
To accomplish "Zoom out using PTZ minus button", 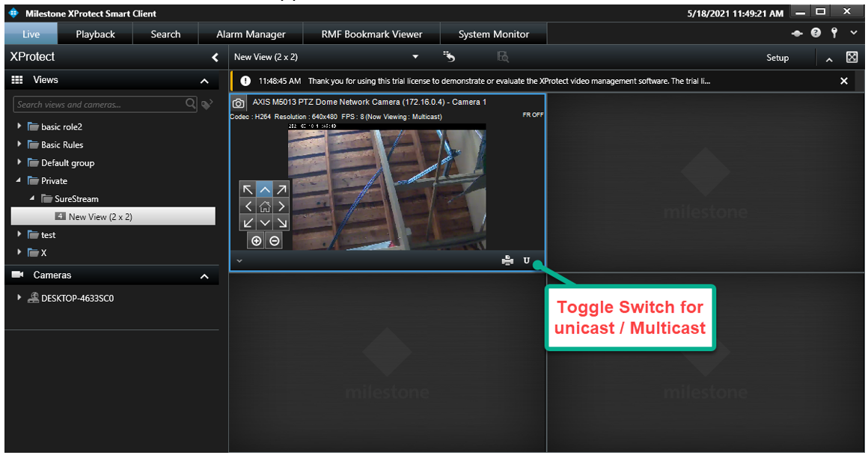I will (x=275, y=241).
